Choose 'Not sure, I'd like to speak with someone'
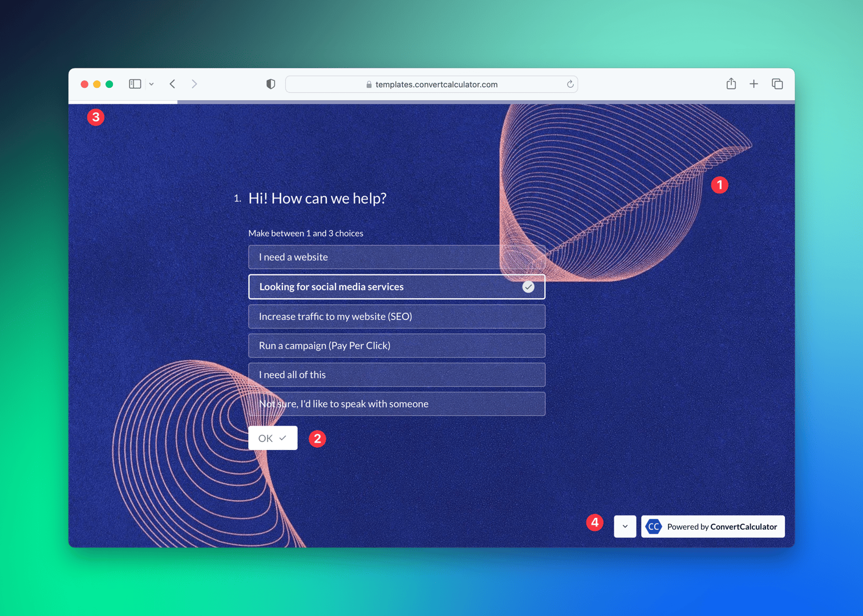 pos(396,404)
